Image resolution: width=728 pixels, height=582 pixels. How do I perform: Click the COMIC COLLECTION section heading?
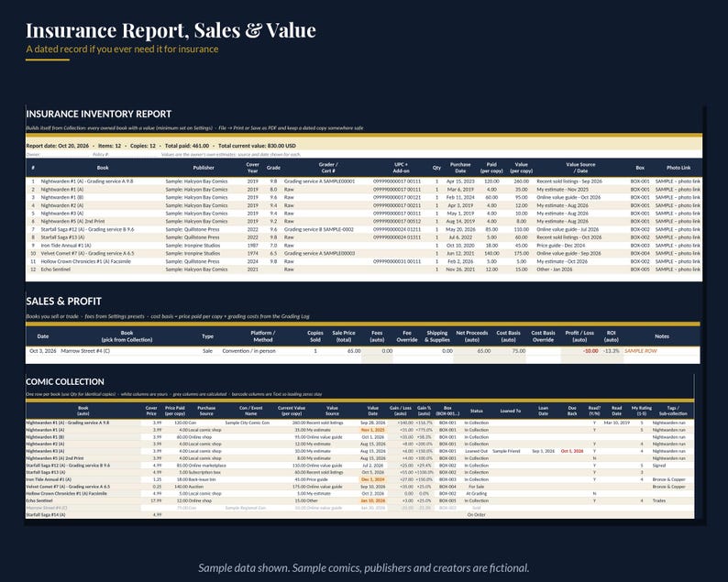point(65,382)
